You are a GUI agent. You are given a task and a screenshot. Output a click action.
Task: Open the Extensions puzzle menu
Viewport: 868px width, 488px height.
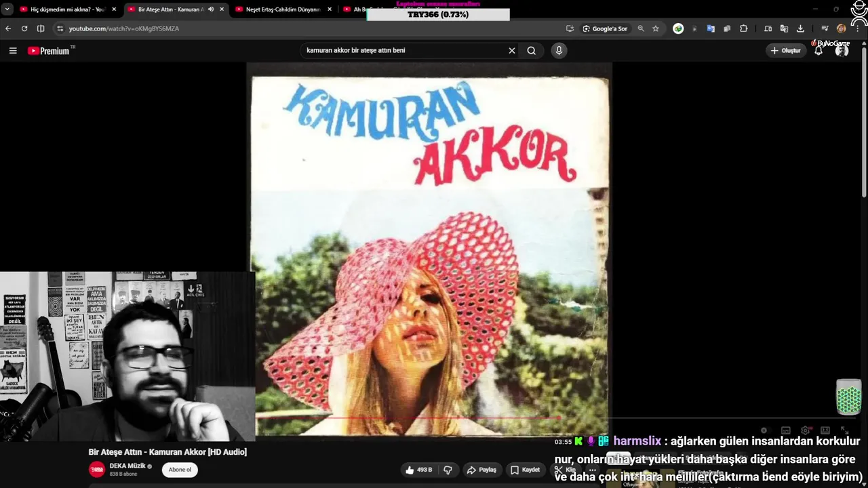(744, 28)
